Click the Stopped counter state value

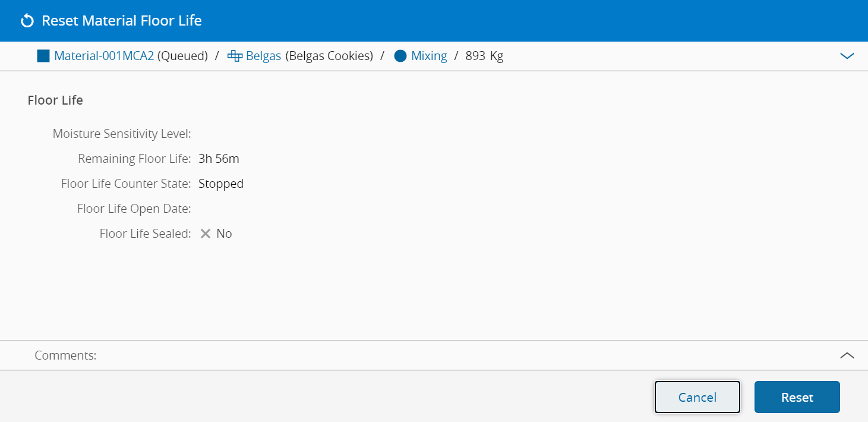tap(221, 184)
